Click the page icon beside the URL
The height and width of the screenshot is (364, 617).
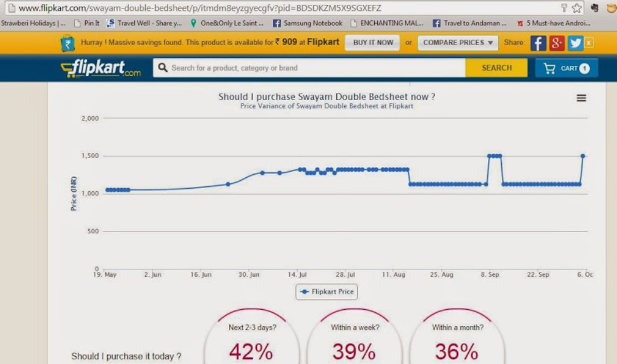click(x=12, y=8)
